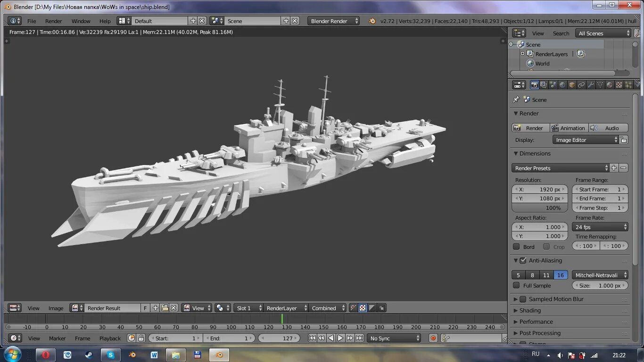Click the Animation render button
644x362 pixels.
click(569, 128)
